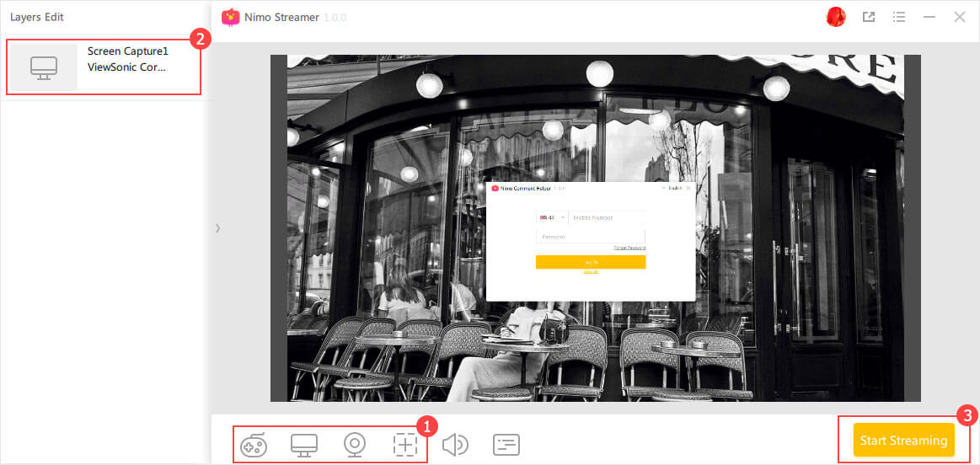This screenshot has height=465, width=980.
Task: Click the pop-out share icon
Action: tap(869, 17)
